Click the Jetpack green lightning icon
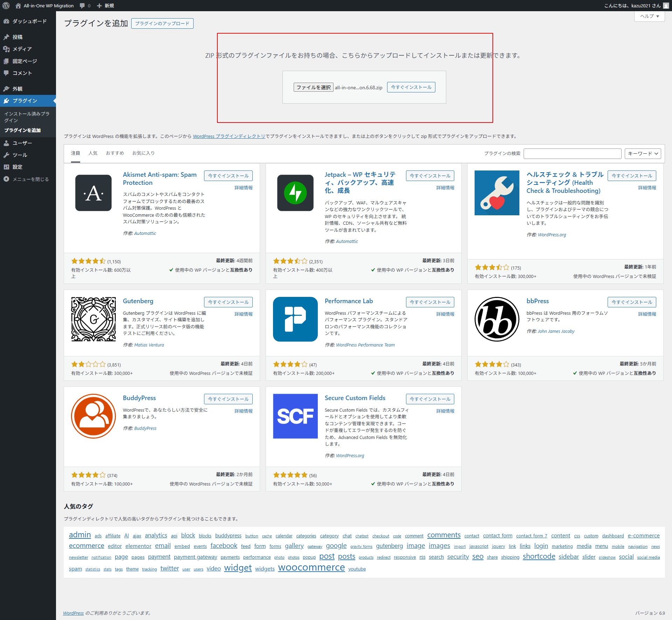 295,193
